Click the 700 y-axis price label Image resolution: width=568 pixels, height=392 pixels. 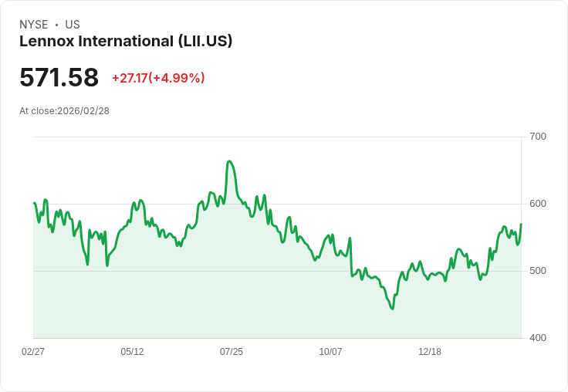[x=537, y=137]
